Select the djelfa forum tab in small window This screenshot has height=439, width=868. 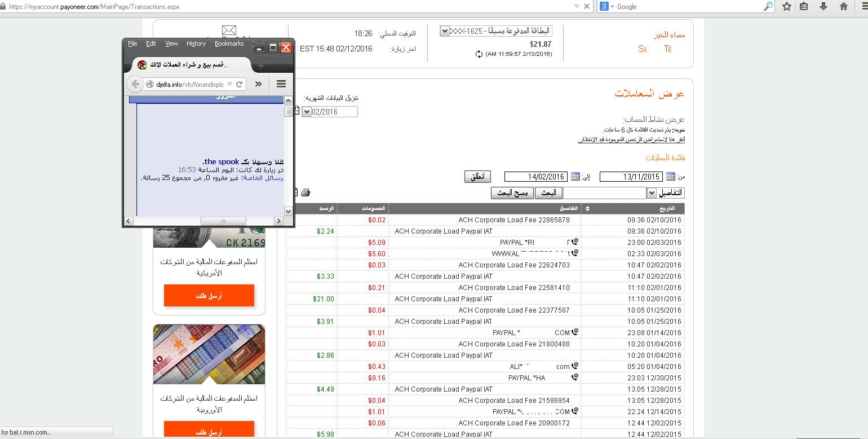(x=190, y=65)
